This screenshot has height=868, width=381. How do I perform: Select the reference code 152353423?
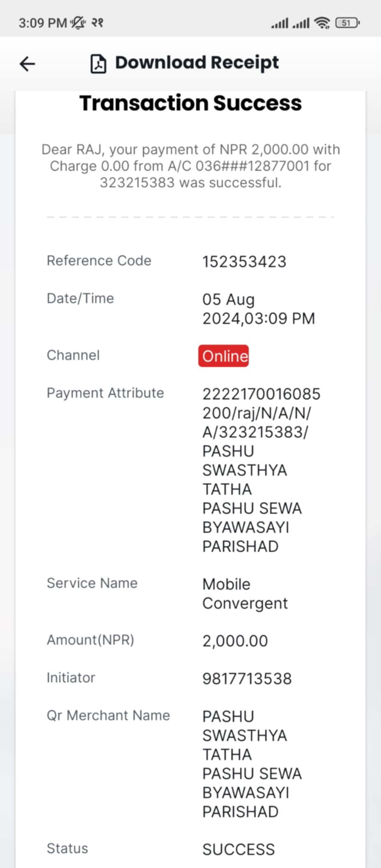[245, 262]
